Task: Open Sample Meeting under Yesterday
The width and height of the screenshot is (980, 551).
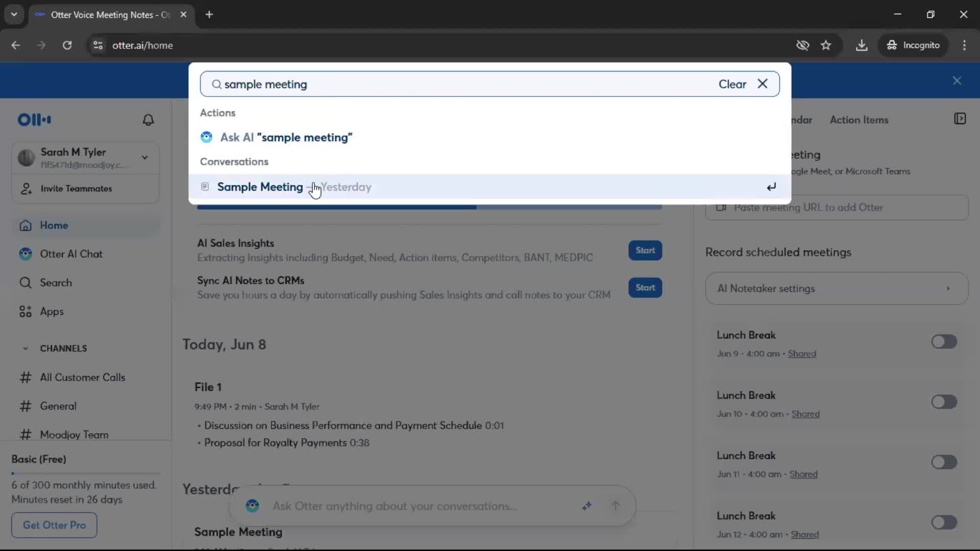Action: [238, 532]
